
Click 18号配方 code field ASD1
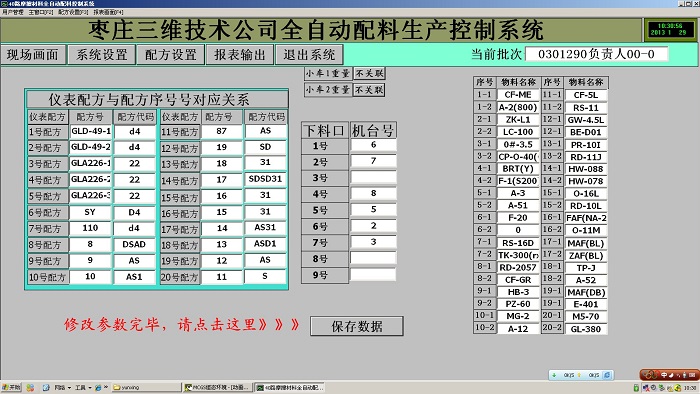[265, 244]
